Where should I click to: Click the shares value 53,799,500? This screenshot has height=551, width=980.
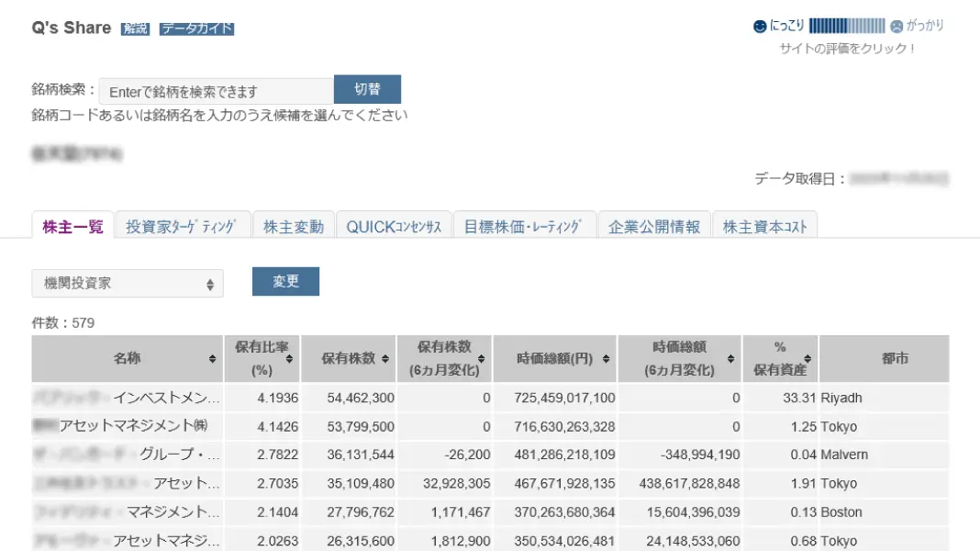click(361, 426)
